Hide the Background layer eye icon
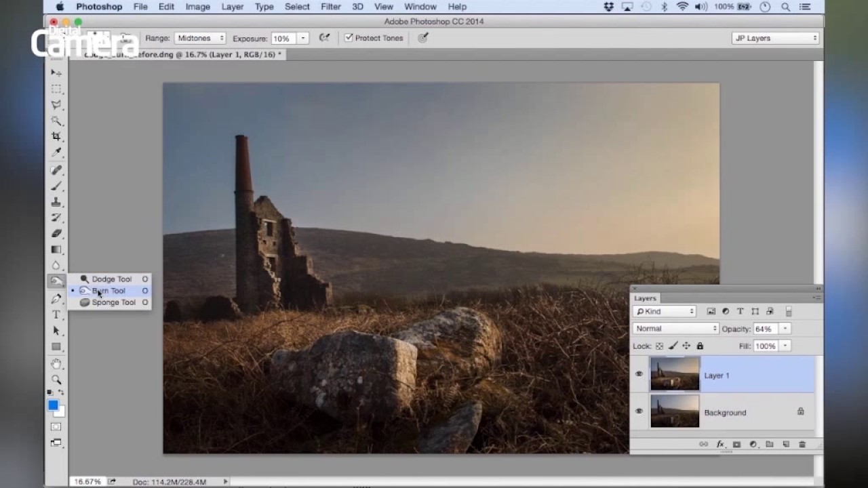The width and height of the screenshot is (868, 488). pyautogui.click(x=639, y=411)
